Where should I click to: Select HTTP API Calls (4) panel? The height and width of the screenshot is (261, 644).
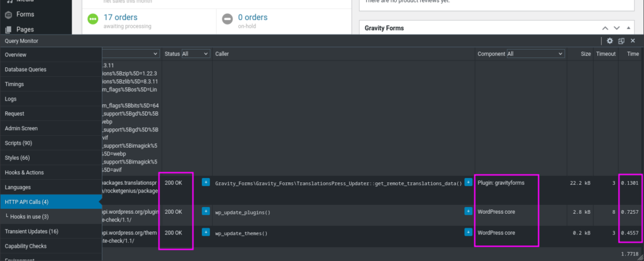pos(51,202)
